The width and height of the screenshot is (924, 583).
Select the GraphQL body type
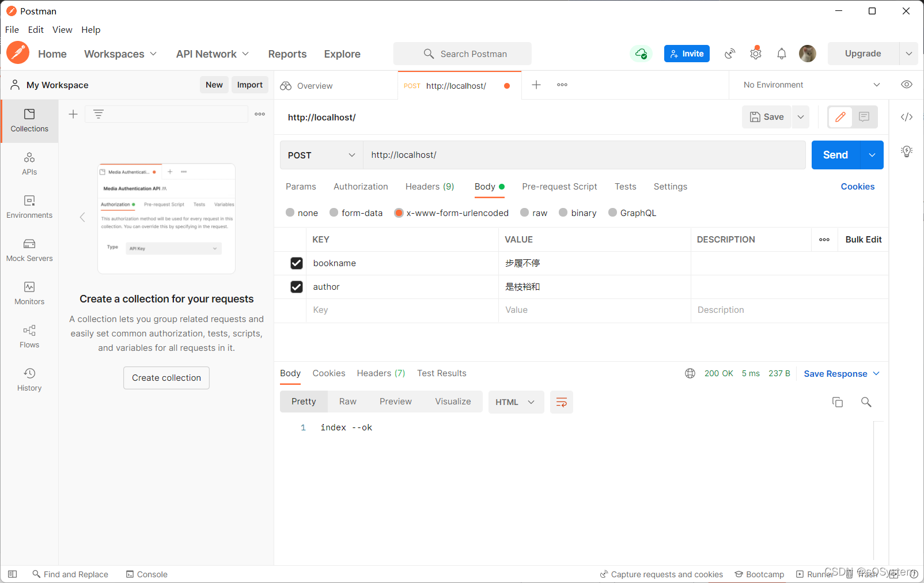click(612, 213)
